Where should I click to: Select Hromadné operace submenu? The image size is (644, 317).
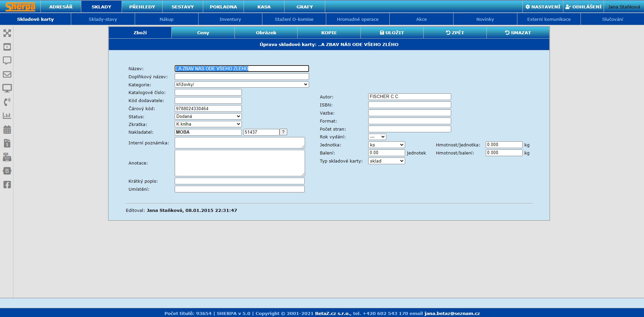(x=358, y=19)
